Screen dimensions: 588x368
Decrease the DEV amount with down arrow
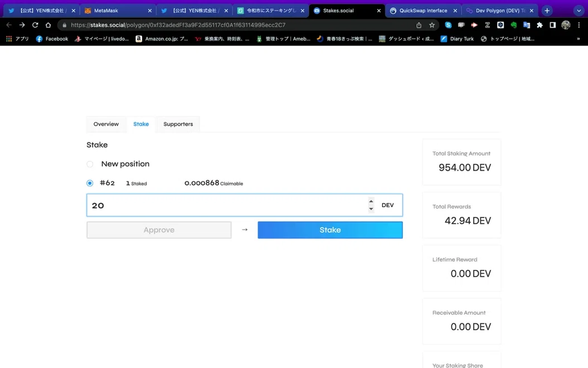[371, 209]
